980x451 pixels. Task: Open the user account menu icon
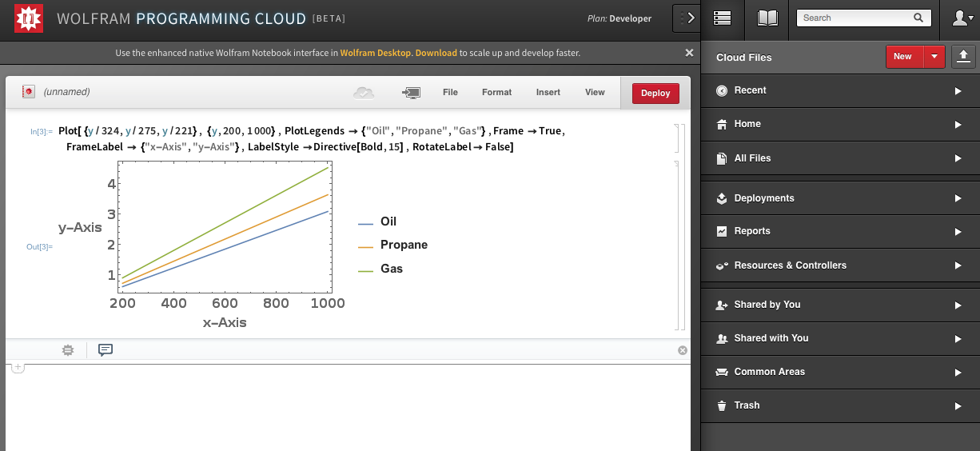(959, 18)
